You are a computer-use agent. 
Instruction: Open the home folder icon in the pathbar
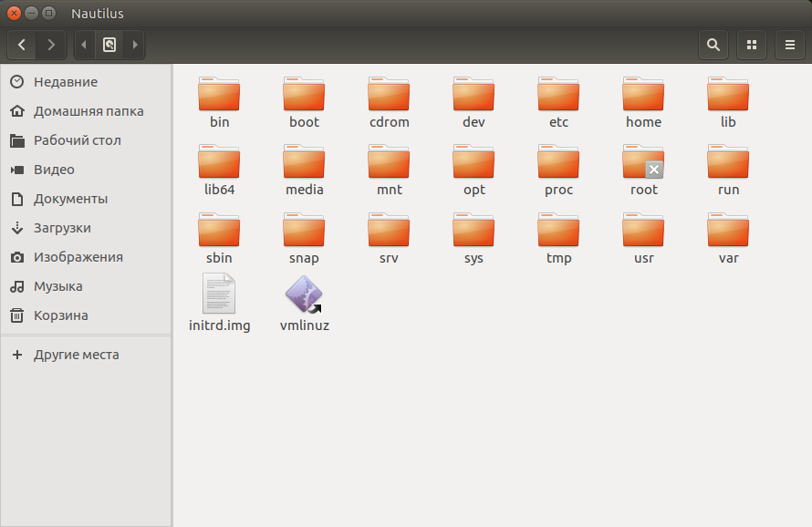pyautogui.click(x=109, y=45)
